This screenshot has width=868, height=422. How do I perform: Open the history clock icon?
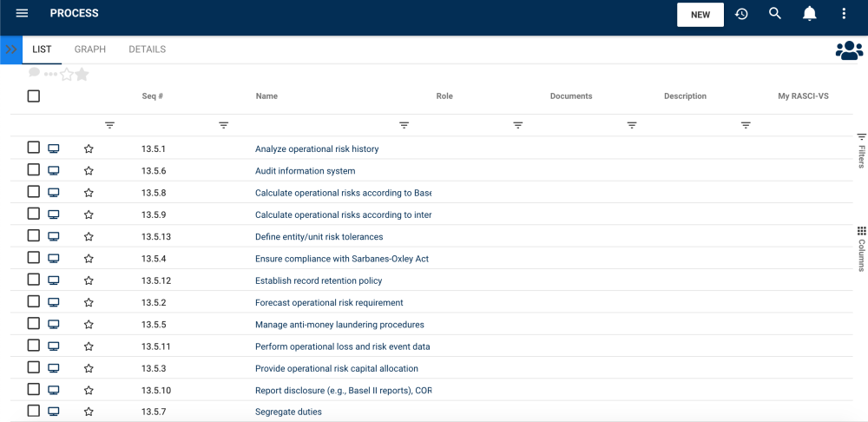[x=741, y=14]
